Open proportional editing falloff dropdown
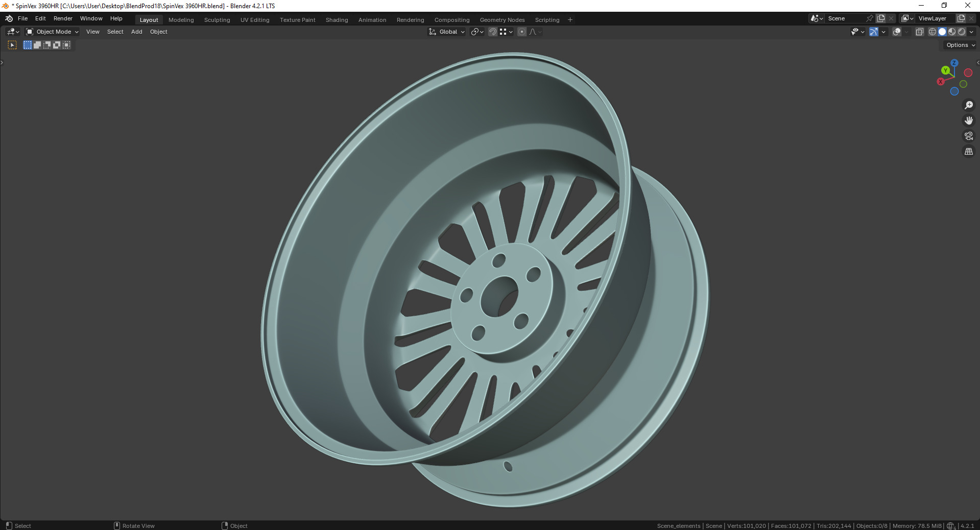980x530 pixels. [x=535, y=32]
